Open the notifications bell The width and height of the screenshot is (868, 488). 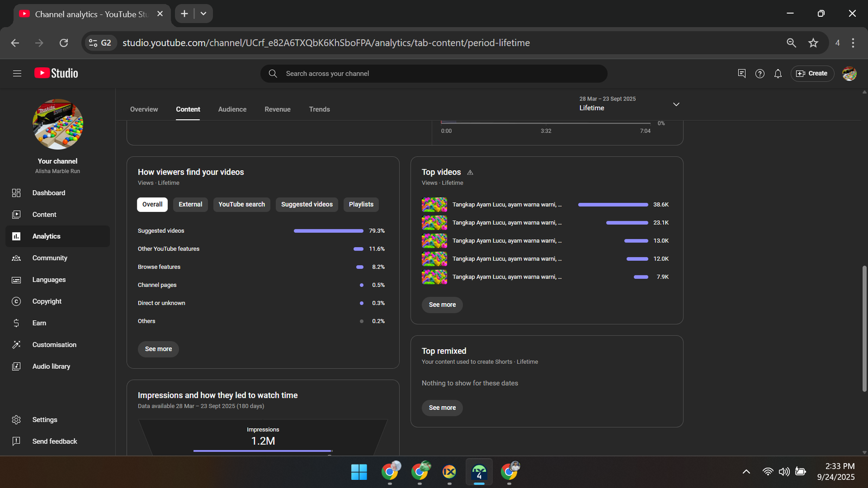(x=778, y=74)
